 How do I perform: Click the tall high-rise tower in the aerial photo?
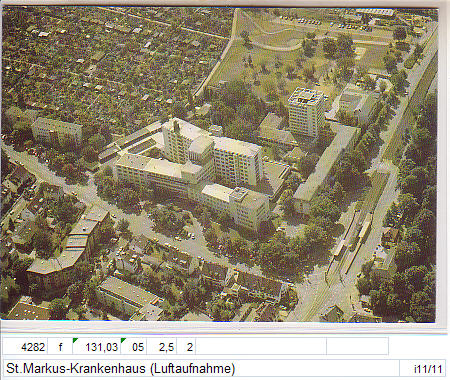coord(306,112)
